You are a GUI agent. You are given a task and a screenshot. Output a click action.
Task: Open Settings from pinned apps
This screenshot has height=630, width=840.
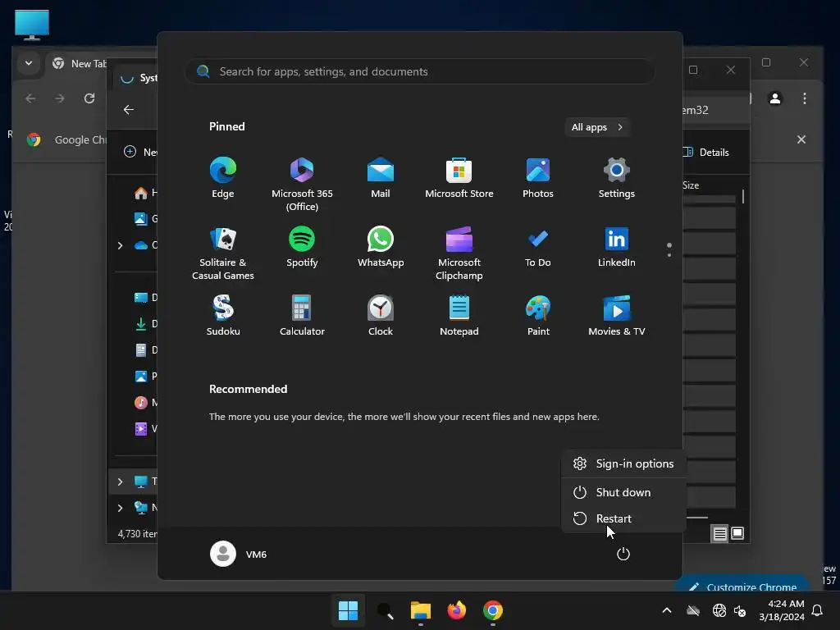(617, 178)
